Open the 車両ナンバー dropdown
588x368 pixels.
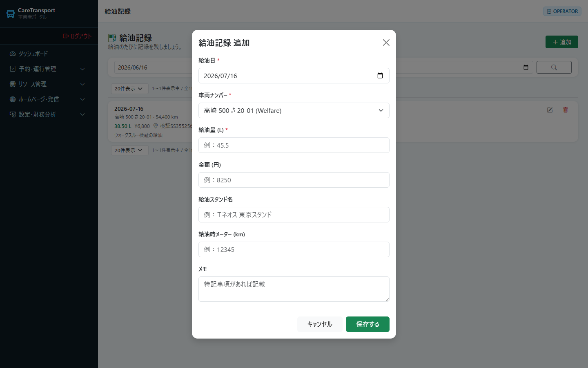294,110
